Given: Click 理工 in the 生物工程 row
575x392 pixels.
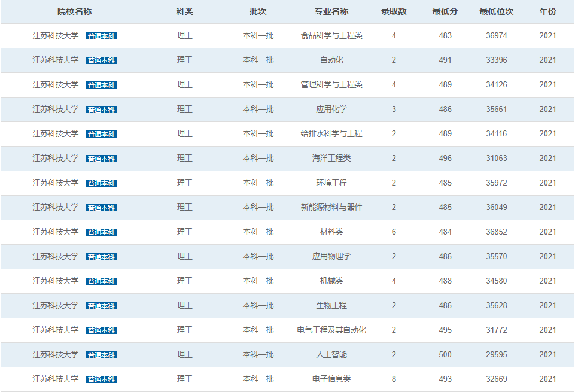Looking at the screenshot, I should click(185, 305).
